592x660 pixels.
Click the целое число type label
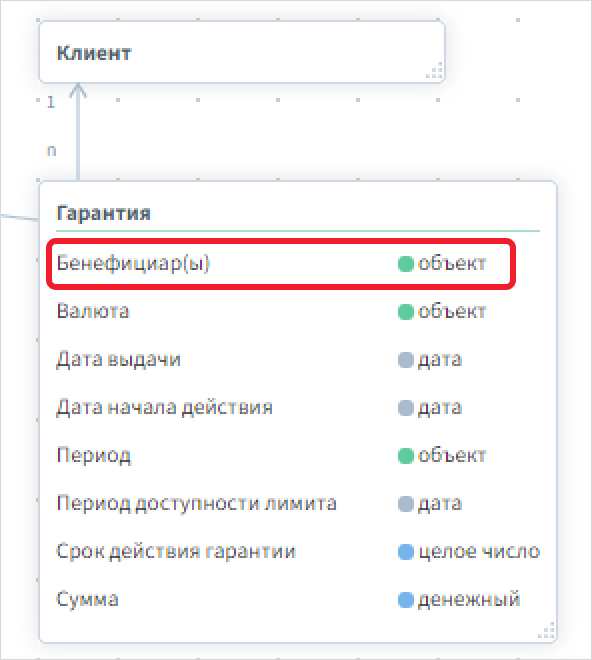[x=479, y=552]
